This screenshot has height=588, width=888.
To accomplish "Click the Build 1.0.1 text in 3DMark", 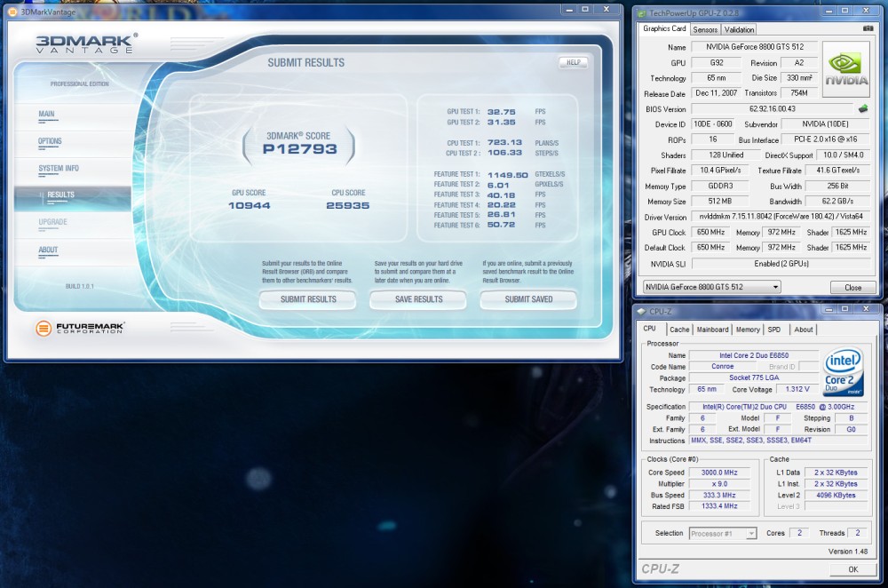I will 79,286.
